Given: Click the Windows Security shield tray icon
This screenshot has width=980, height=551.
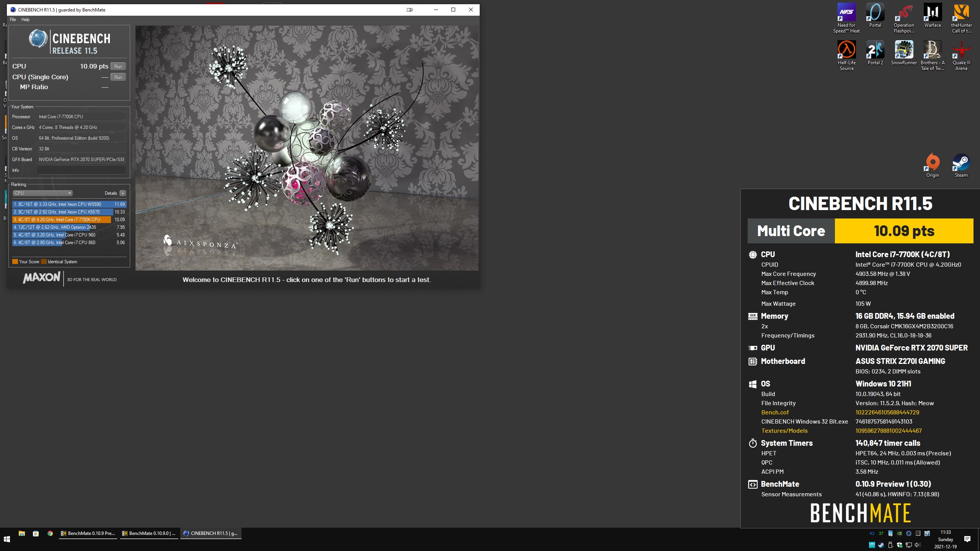Looking at the screenshot, I should (900, 545).
